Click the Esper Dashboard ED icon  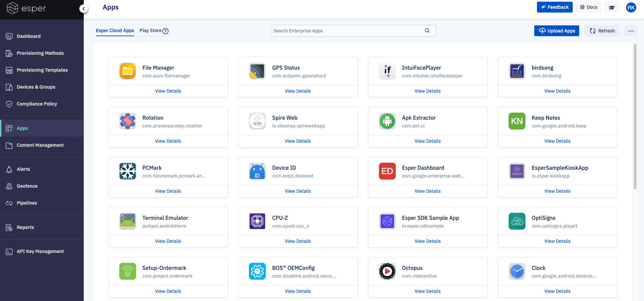(387, 171)
